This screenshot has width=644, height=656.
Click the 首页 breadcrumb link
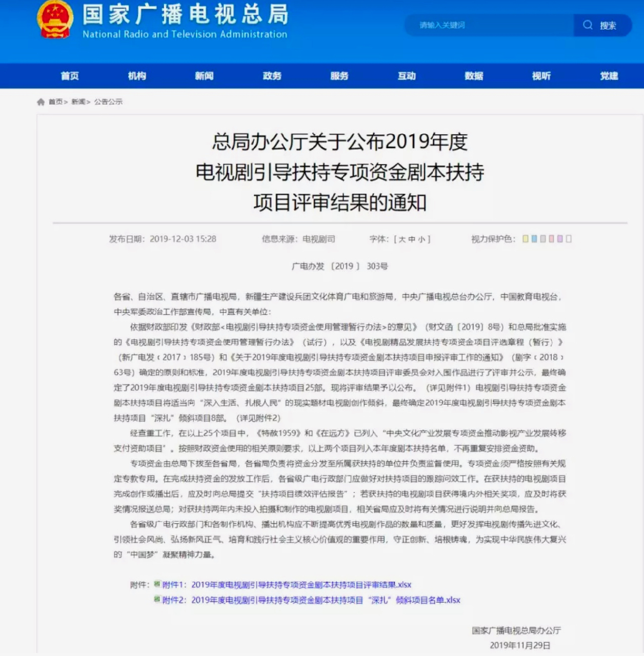(x=56, y=102)
